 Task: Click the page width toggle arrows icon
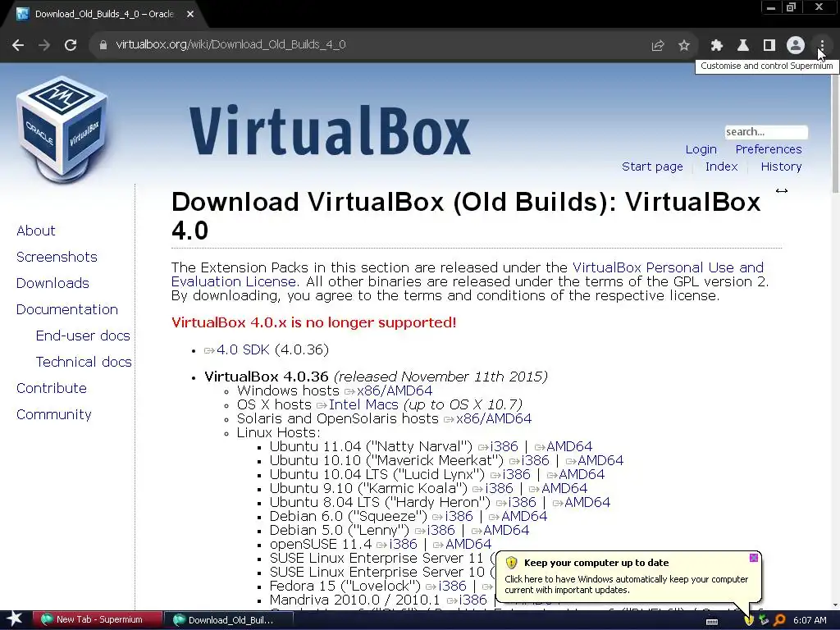pos(782,190)
